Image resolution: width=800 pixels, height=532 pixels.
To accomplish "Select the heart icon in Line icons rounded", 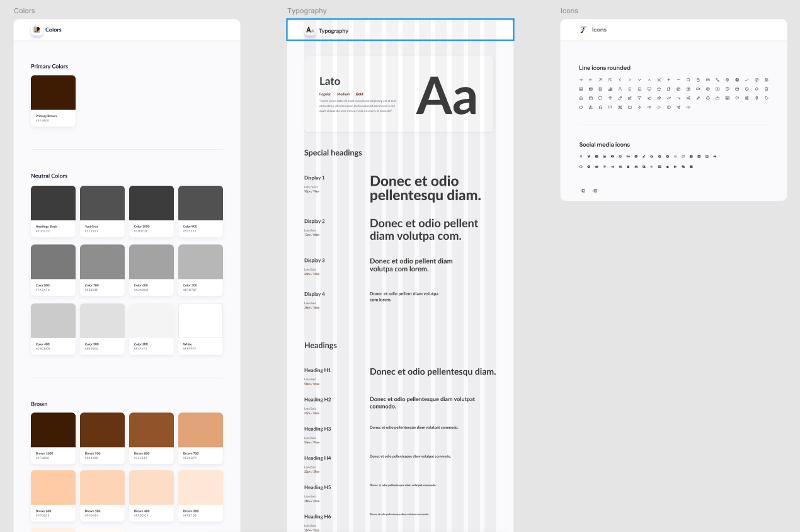I will click(737, 98).
